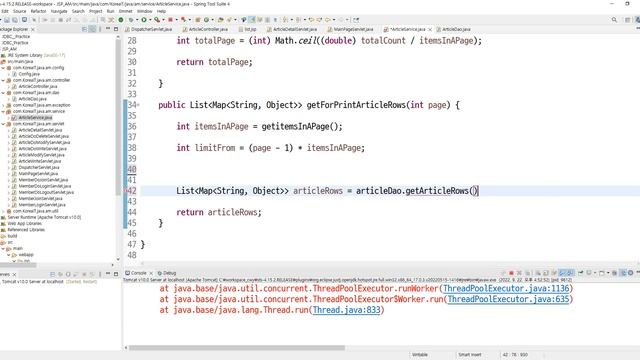Launch Debug via the green bug icon
The height and width of the screenshot is (360, 640).
[131, 20]
